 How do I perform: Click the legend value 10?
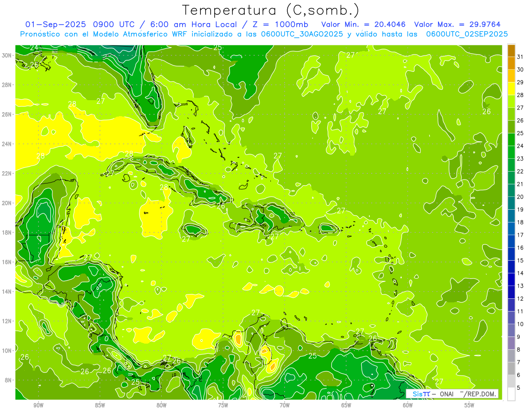(x=520, y=324)
